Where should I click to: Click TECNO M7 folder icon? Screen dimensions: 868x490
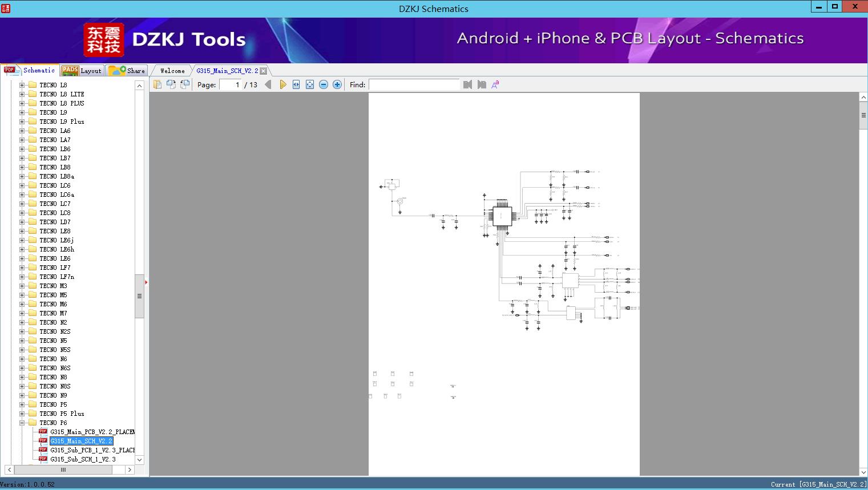pos(33,313)
